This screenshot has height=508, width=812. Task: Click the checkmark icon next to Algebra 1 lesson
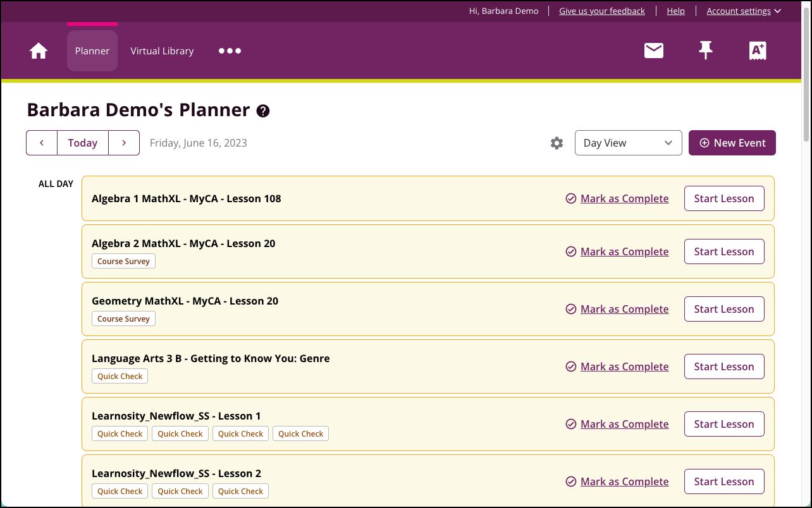point(570,198)
